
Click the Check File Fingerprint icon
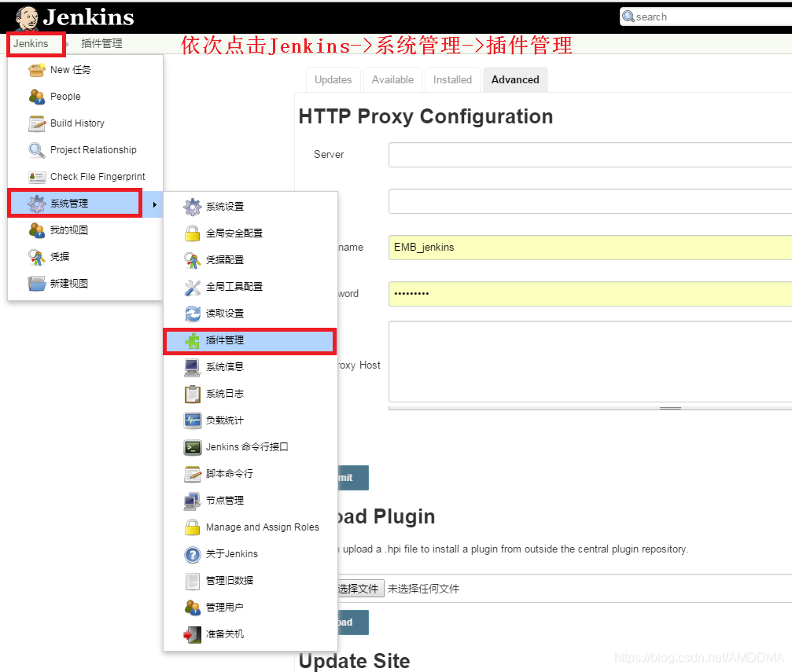37,177
